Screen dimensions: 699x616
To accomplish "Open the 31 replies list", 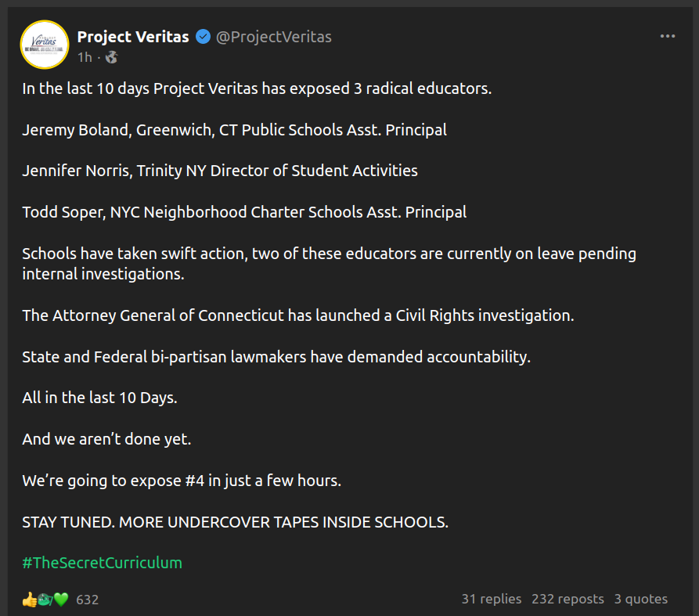I will (491, 599).
